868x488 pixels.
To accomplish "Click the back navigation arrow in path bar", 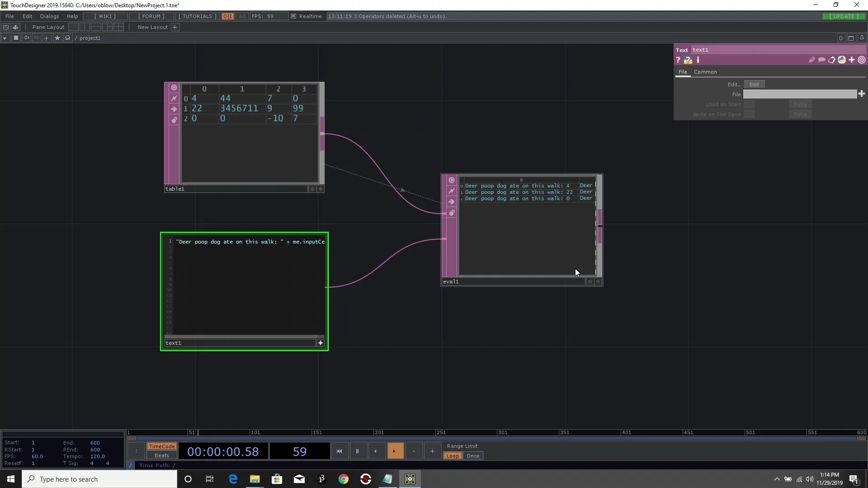I will (26, 38).
